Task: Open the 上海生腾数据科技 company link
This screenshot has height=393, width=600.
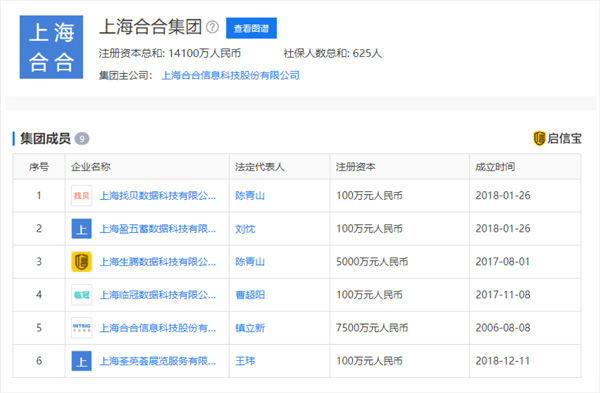Action: click(158, 262)
